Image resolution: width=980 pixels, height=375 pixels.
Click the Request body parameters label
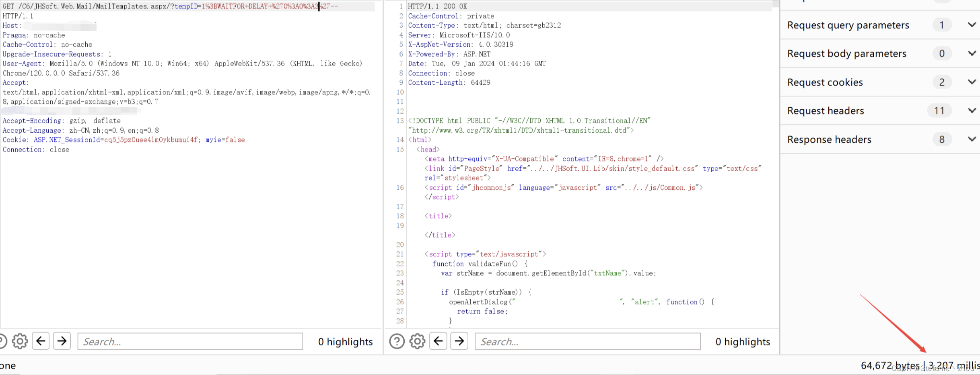click(x=847, y=53)
